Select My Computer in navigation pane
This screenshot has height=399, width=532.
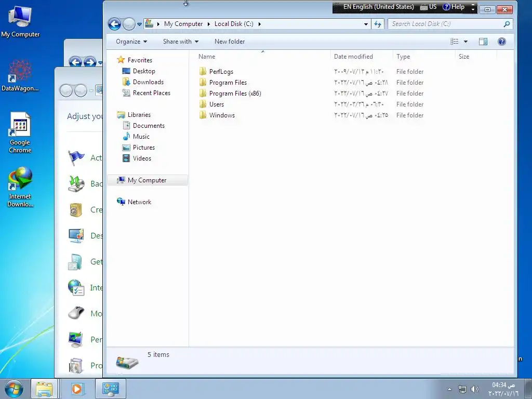coord(147,180)
